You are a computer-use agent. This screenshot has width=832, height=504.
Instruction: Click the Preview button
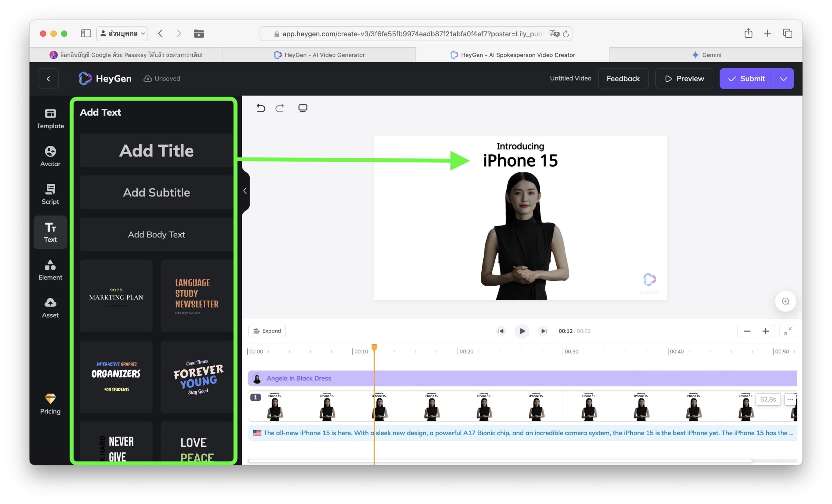tap(684, 79)
